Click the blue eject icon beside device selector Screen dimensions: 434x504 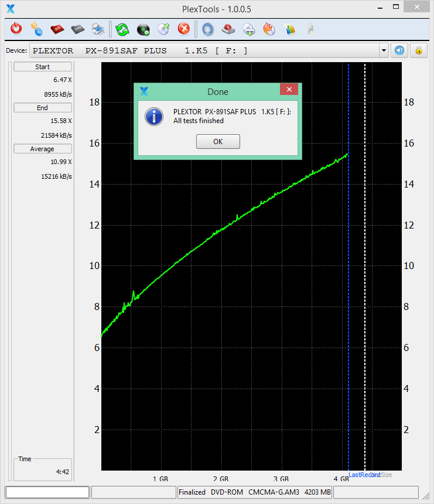pos(399,50)
